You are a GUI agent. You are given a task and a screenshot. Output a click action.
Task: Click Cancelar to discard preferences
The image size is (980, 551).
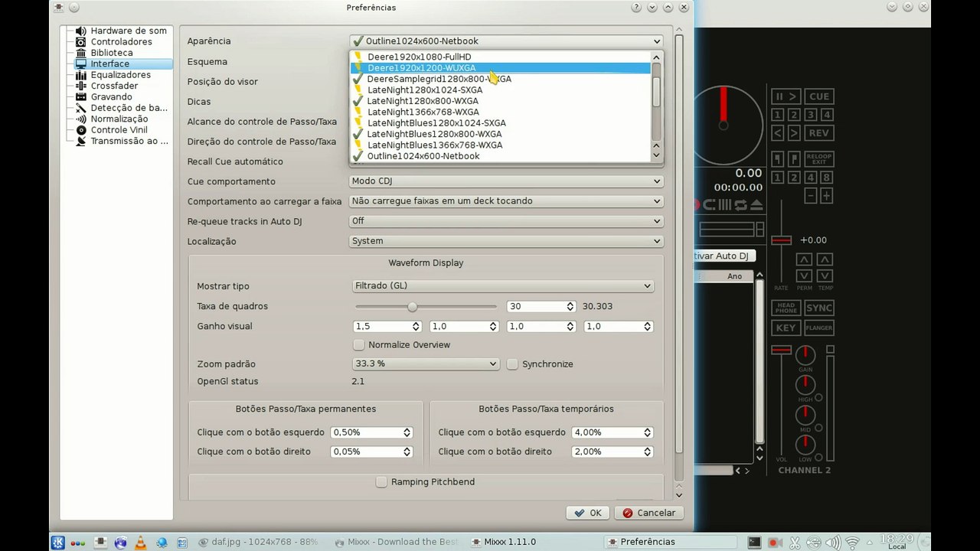[648, 513]
